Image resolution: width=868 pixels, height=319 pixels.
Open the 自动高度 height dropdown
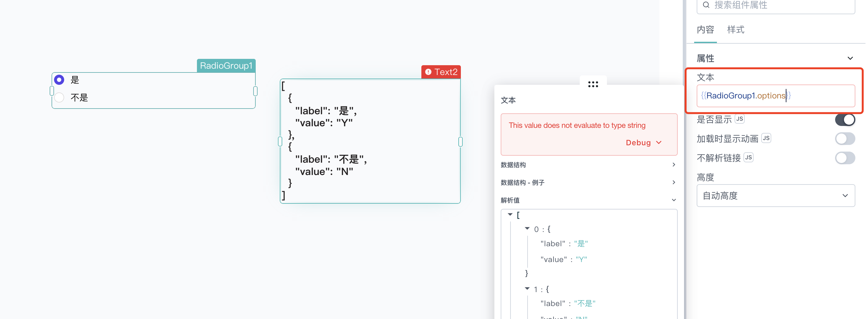click(775, 196)
